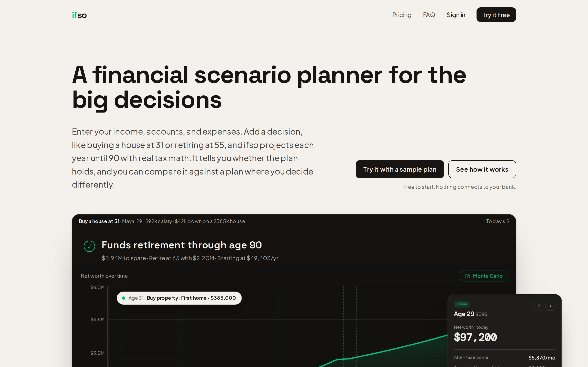Image resolution: width=588 pixels, height=367 pixels.
Task: Click the Try it free button
Action: point(496,15)
